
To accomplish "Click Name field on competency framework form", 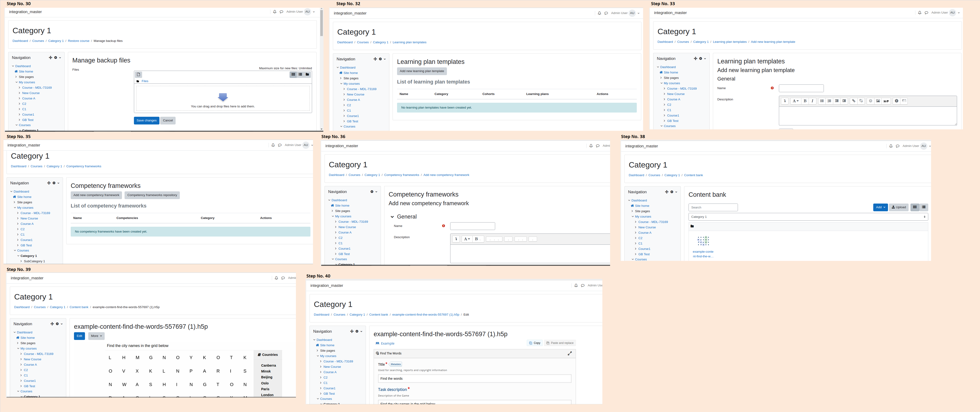I will [472, 226].
